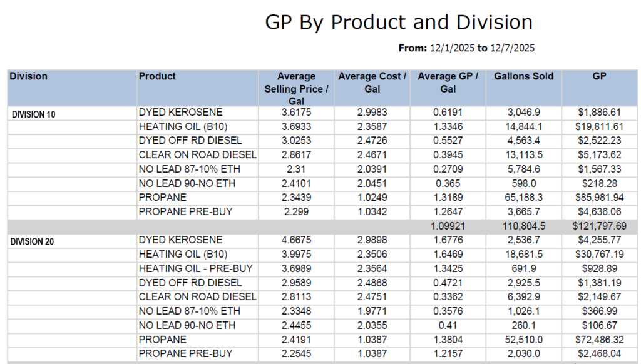
Task: Select GP amount $366.99
Action: (599, 311)
